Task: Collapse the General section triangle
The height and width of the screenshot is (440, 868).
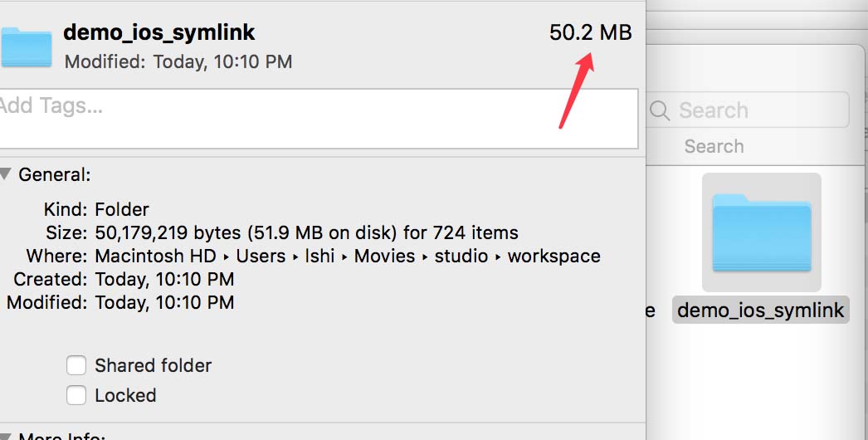Action: pyautogui.click(x=6, y=174)
